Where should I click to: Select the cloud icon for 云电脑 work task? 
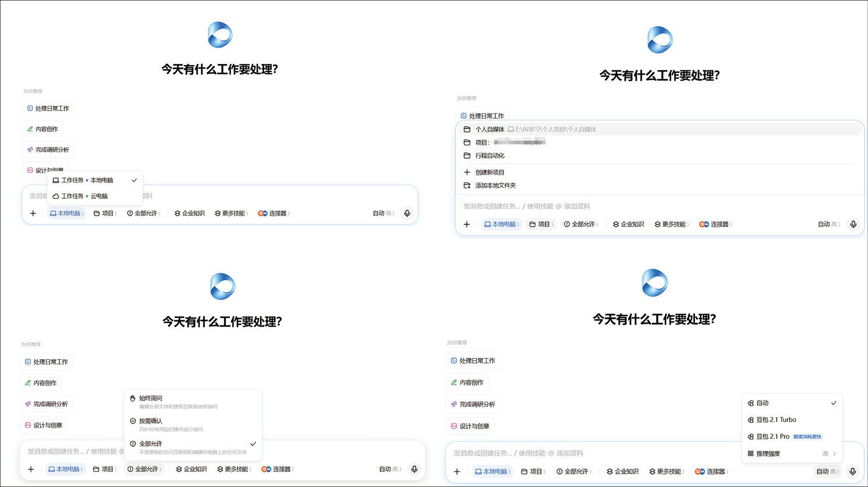click(x=56, y=196)
